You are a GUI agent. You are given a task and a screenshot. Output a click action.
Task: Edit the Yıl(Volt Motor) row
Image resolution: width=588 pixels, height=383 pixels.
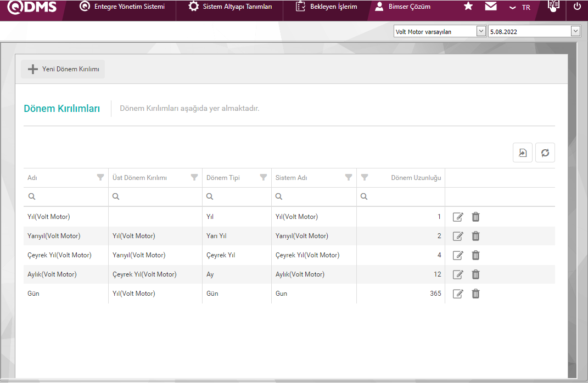click(x=458, y=217)
